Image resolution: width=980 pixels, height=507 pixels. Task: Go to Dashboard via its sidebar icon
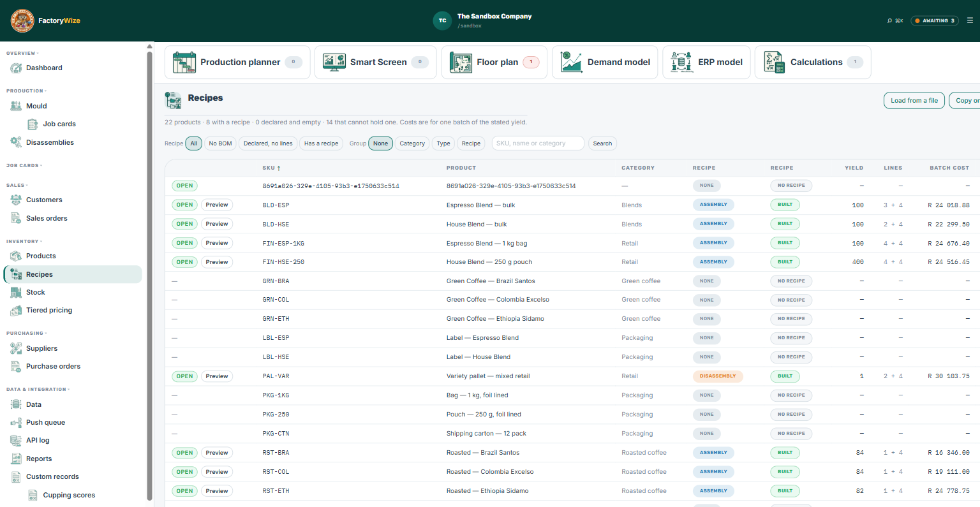pos(16,68)
